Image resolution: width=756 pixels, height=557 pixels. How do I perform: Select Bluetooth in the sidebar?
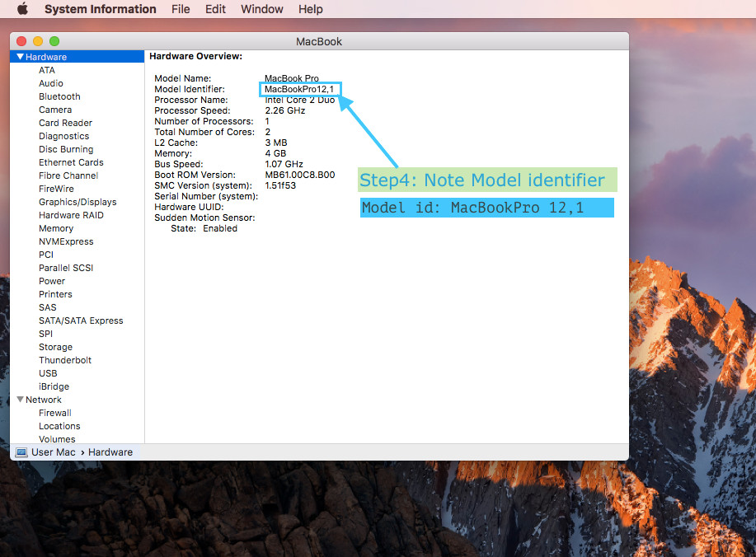coord(59,96)
